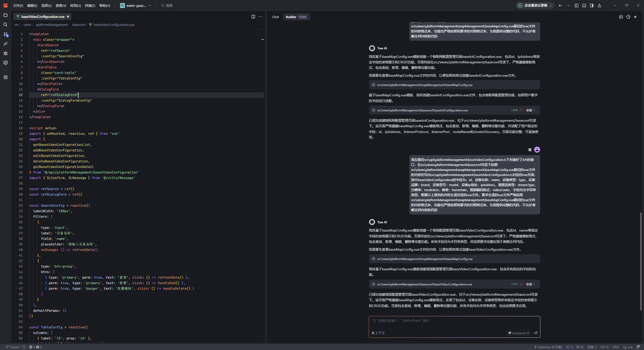The height and width of the screenshot is (350, 644).
Task: Open the Run and Debug bug icon
Action: click(x=6, y=53)
